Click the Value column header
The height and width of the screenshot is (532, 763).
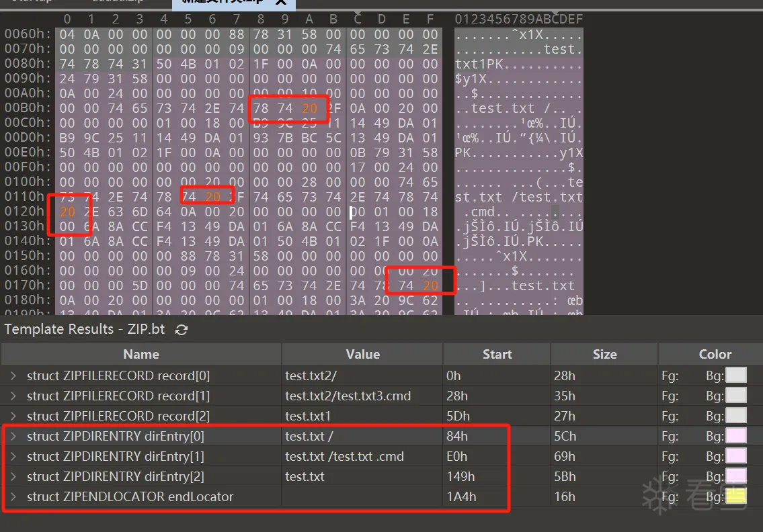(362, 354)
